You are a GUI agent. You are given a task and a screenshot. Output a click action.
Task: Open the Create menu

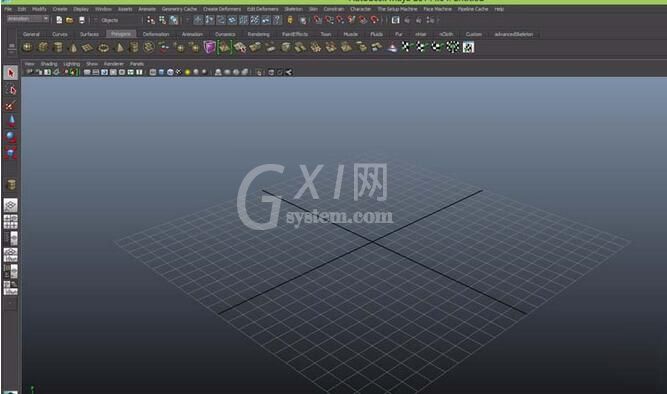[60, 9]
